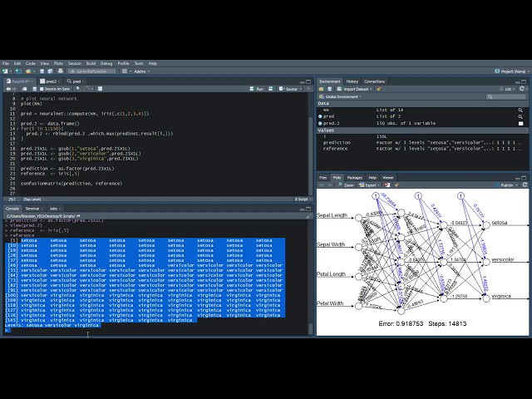
Task: Click the source editor vertical scrollbar
Action: [x=310, y=156]
